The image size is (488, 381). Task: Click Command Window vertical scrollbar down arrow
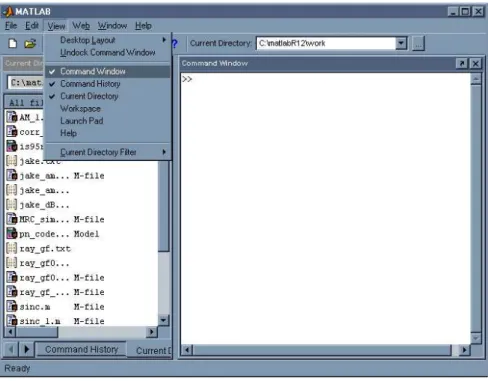pyautogui.click(x=476, y=338)
